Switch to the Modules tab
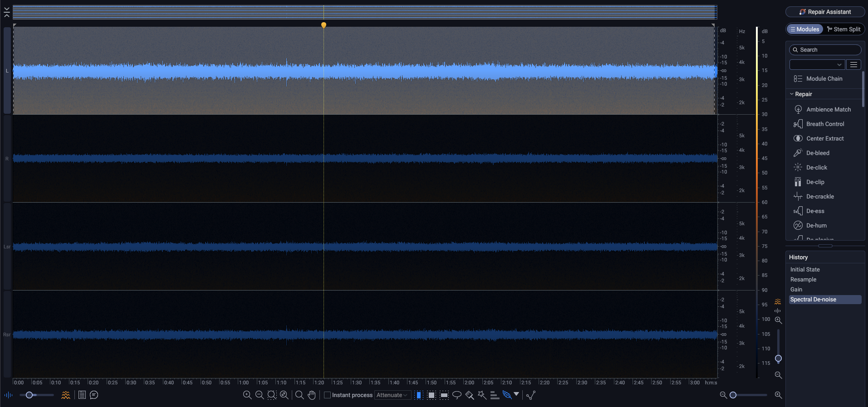 tap(804, 29)
